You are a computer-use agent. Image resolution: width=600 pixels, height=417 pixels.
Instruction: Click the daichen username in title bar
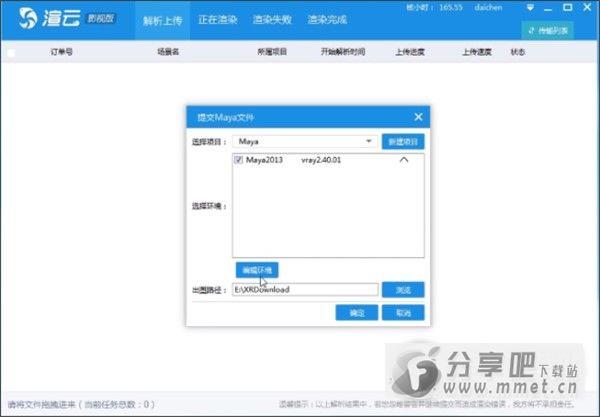click(x=488, y=7)
